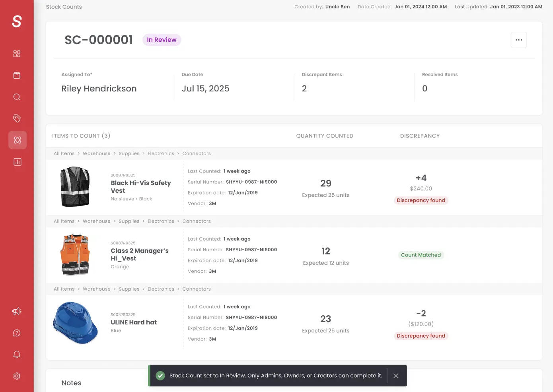This screenshot has width=553, height=392.
Task: Click Supplies breadcrumb above Manager's Hi_Vest
Action: [129, 221]
